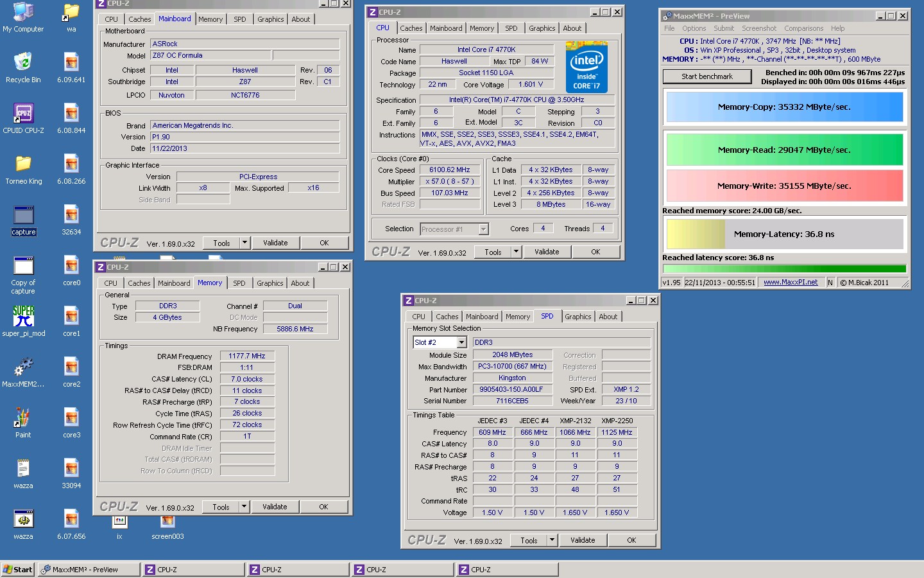Viewport: 924px width, 578px height.
Task: Open the 33094 file icon
Action: point(71,473)
